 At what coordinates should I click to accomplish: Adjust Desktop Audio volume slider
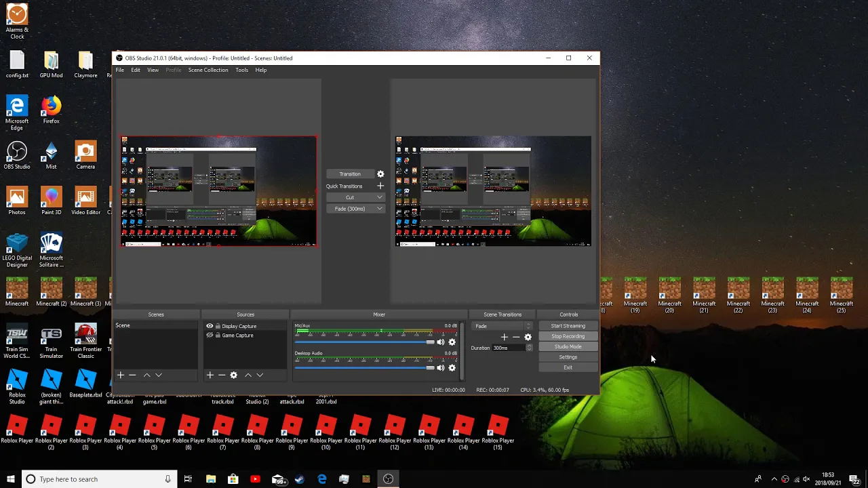tap(364, 368)
